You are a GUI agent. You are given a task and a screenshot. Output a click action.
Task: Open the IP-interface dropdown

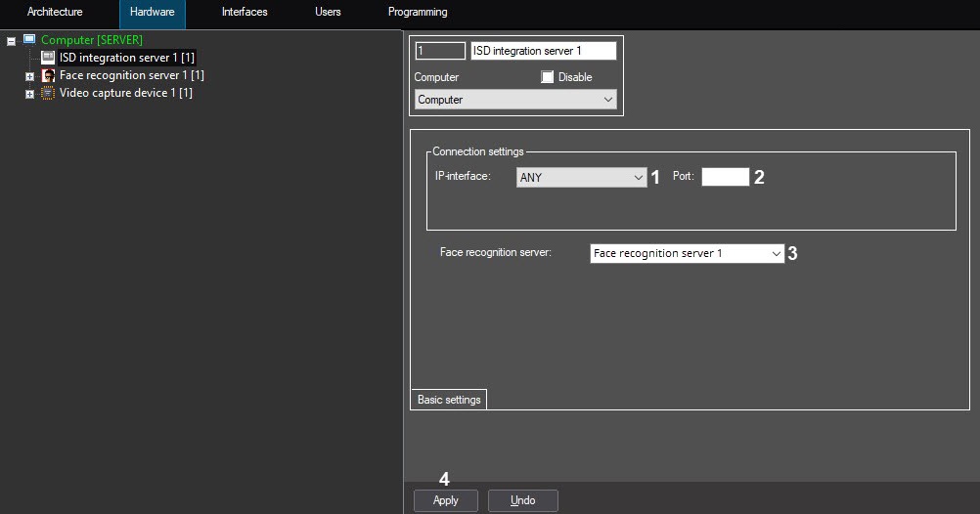click(581, 178)
